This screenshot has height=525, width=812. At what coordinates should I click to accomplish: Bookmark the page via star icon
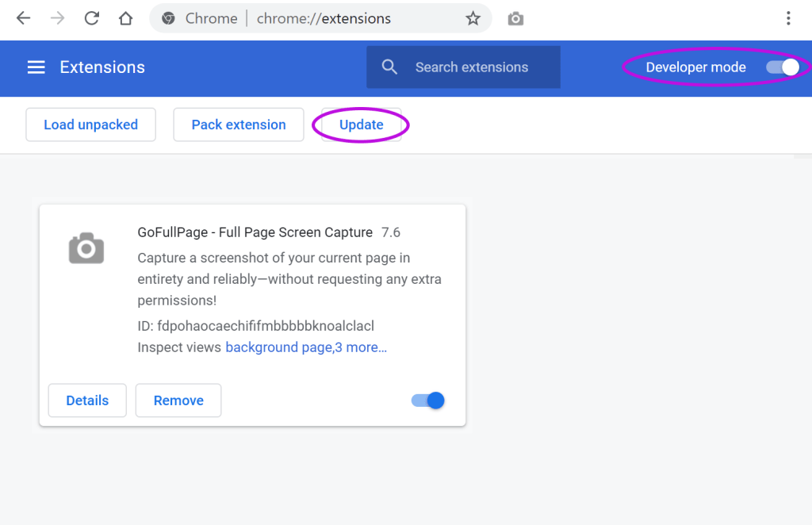tap(473, 17)
